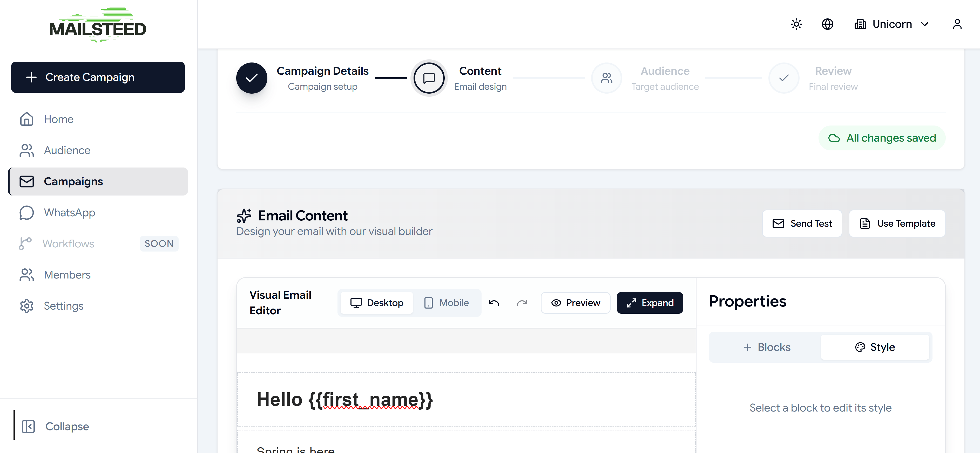Select the WhatsApp sidebar icon
The width and height of the screenshot is (980, 453).
pyautogui.click(x=26, y=212)
